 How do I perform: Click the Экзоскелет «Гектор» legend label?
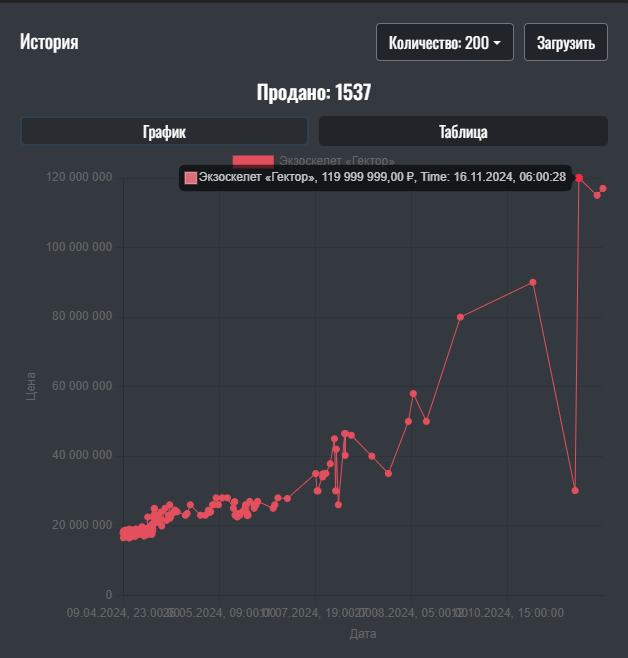tap(337, 160)
